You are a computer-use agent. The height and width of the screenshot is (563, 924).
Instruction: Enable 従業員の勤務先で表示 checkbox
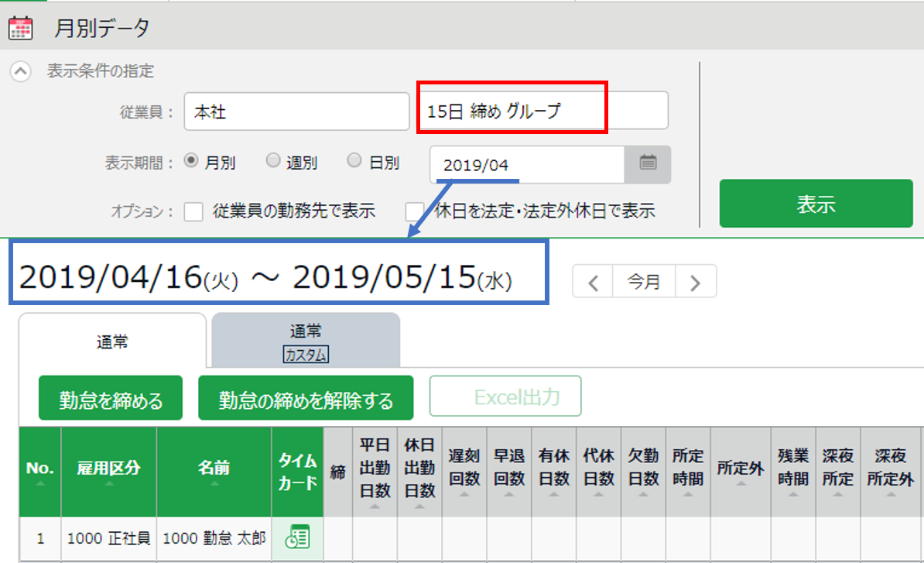(x=193, y=211)
